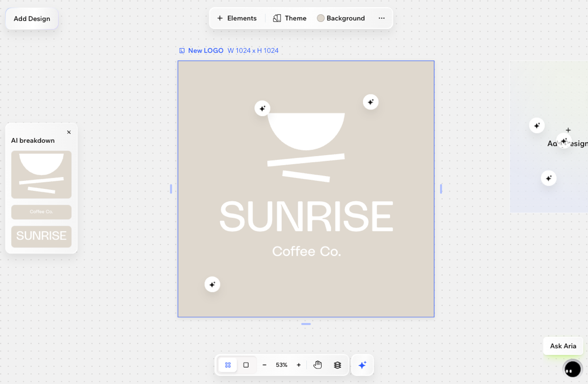Switch to single frame view mode
Screen dimensions: 588x384
click(x=246, y=365)
